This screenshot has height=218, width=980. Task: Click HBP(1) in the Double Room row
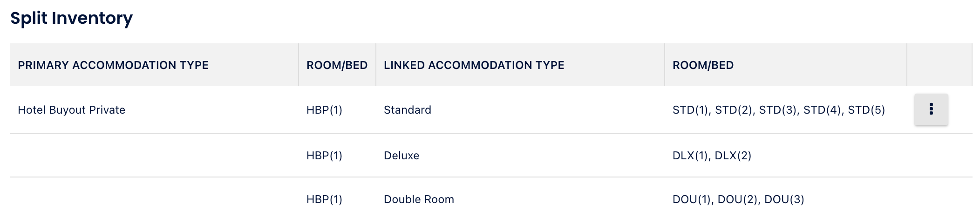point(324,199)
